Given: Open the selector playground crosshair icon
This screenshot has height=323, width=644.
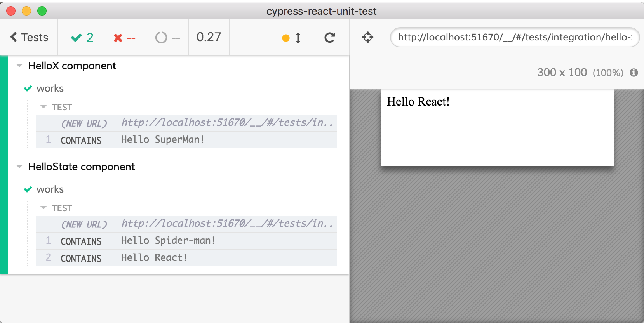Looking at the screenshot, I should tap(367, 37).
